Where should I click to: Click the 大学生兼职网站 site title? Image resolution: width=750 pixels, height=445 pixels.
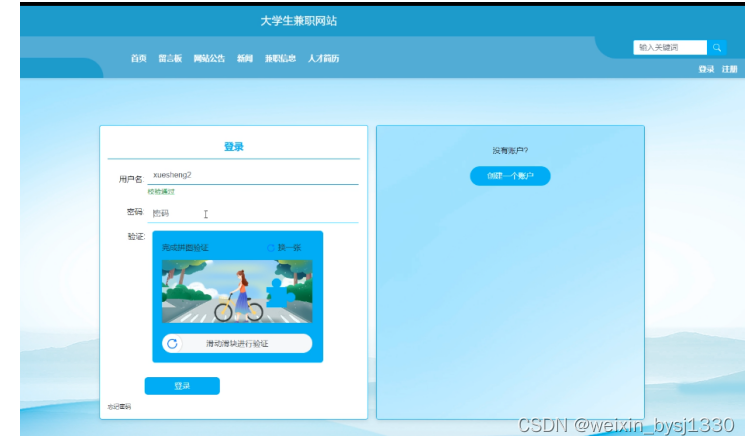tap(298, 21)
